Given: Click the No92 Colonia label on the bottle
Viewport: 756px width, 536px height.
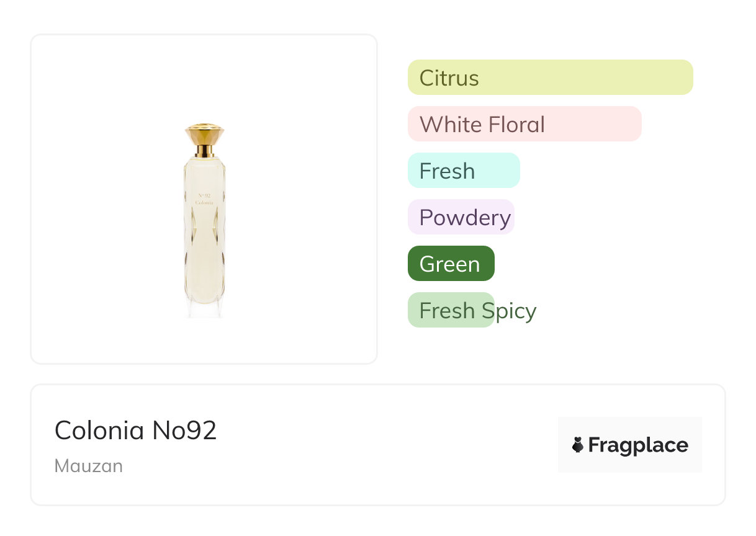Looking at the screenshot, I should [204, 199].
